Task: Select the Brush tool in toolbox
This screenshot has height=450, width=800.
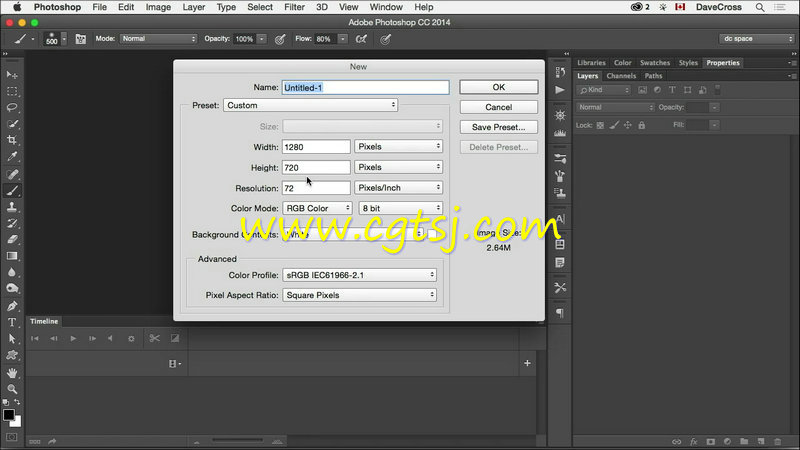Action: [x=12, y=191]
